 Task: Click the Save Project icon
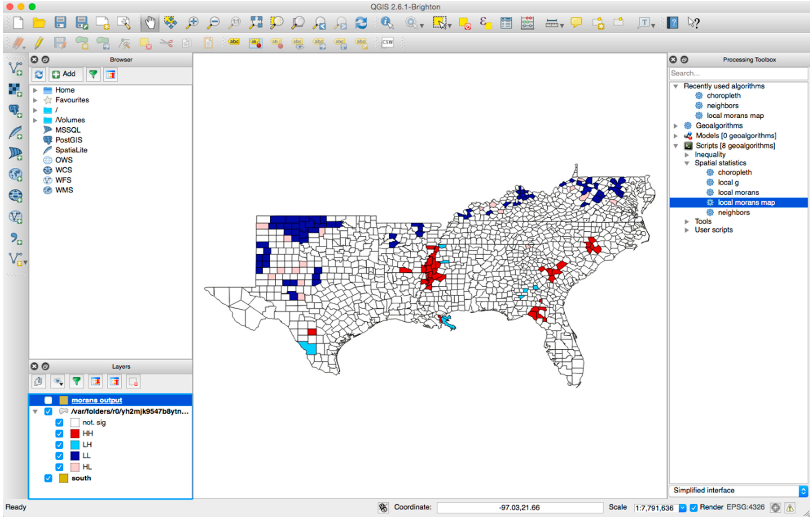coord(60,23)
